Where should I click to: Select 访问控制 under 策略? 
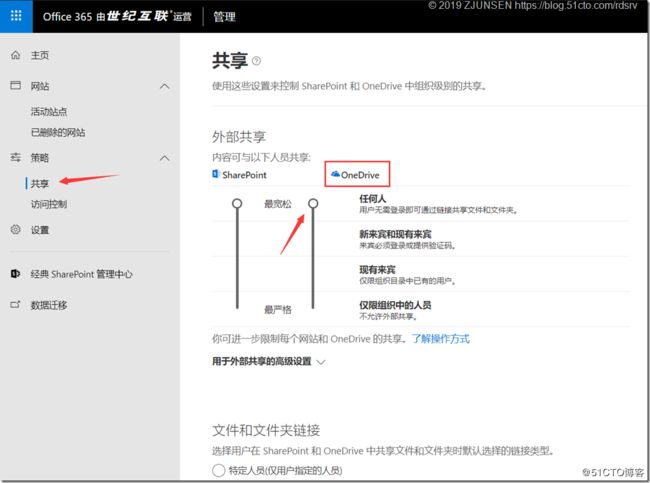[x=49, y=204]
